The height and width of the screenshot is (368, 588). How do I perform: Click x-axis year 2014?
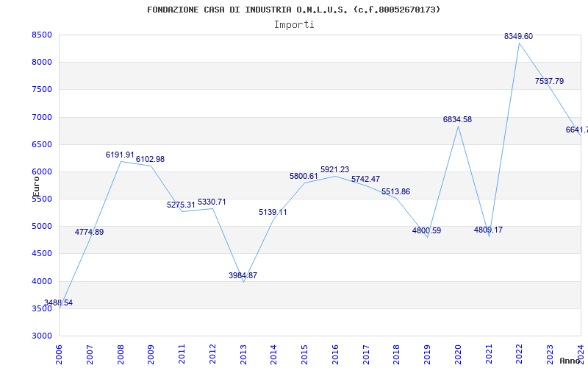273,354
